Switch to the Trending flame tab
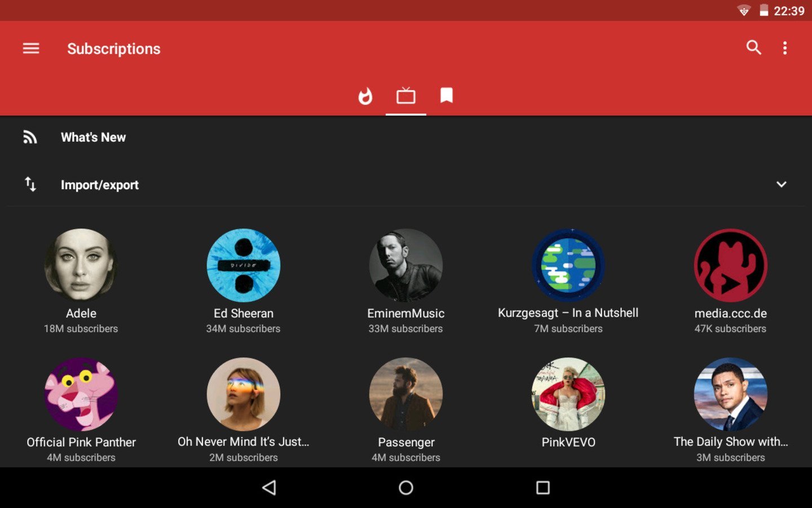The image size is (812, 508). click(365, 96)
